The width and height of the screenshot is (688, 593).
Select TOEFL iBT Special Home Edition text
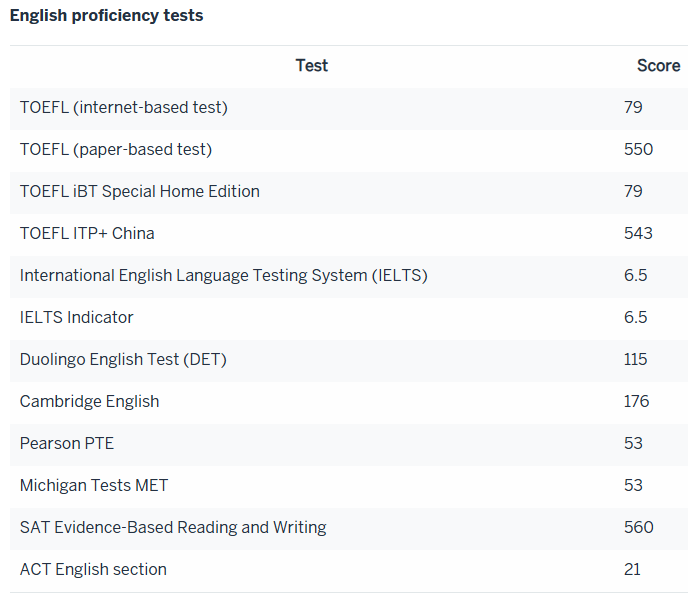coord(140,191)
